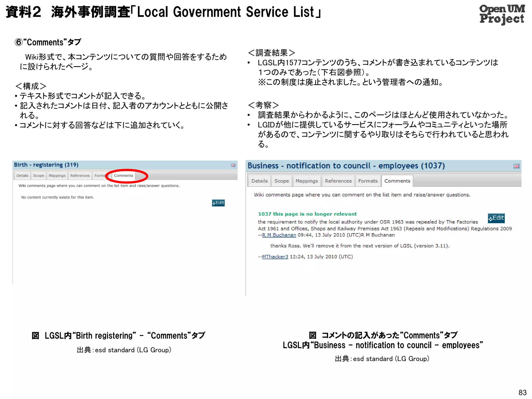Screen dimensions: 532x399
Task: Click "thanks Ross. We'll remove it" reply text
Action: click(x=360, y=246)
